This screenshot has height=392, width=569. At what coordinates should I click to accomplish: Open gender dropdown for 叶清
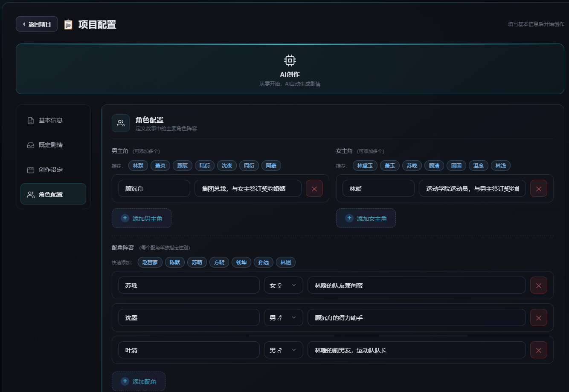point(284,350)
